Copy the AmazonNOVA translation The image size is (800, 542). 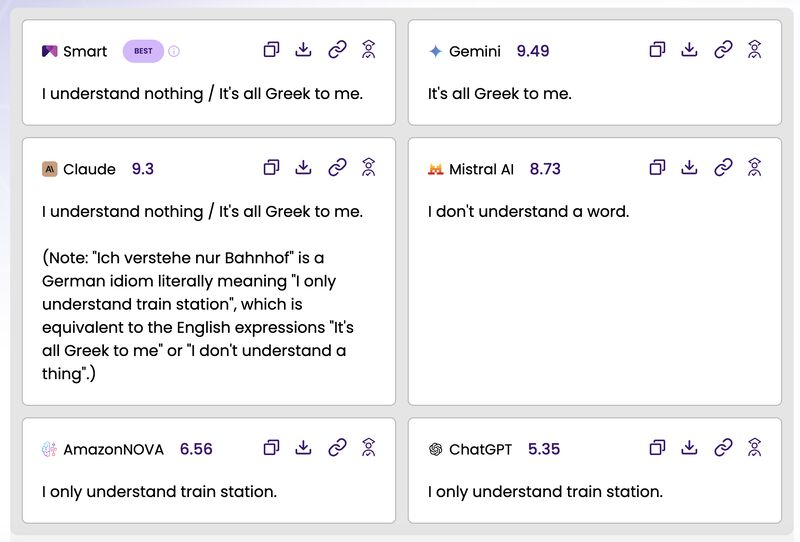pyautogui.click(x=271, y=448)
